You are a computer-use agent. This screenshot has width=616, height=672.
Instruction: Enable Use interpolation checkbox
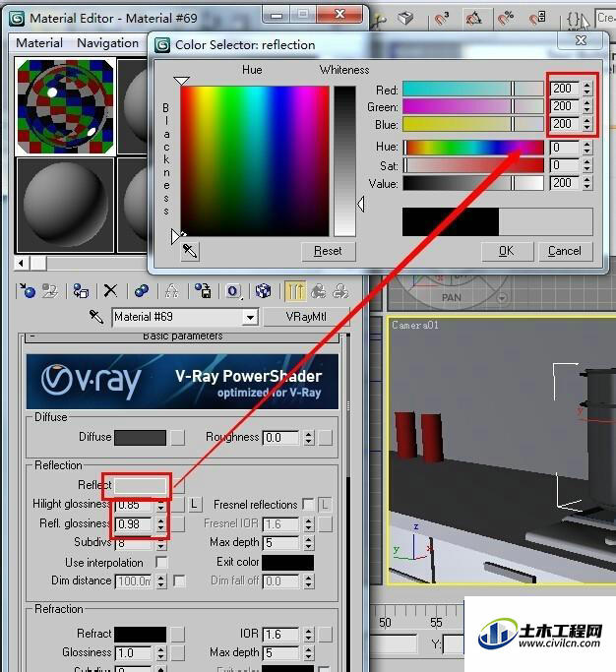click(x=161, y=562)
